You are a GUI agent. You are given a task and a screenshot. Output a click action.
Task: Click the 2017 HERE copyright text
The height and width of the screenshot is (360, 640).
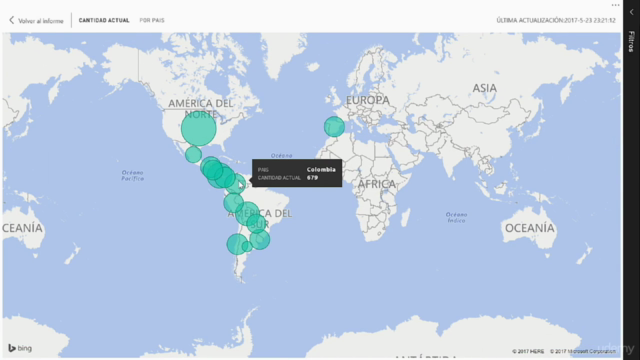[x=528, y=351]
